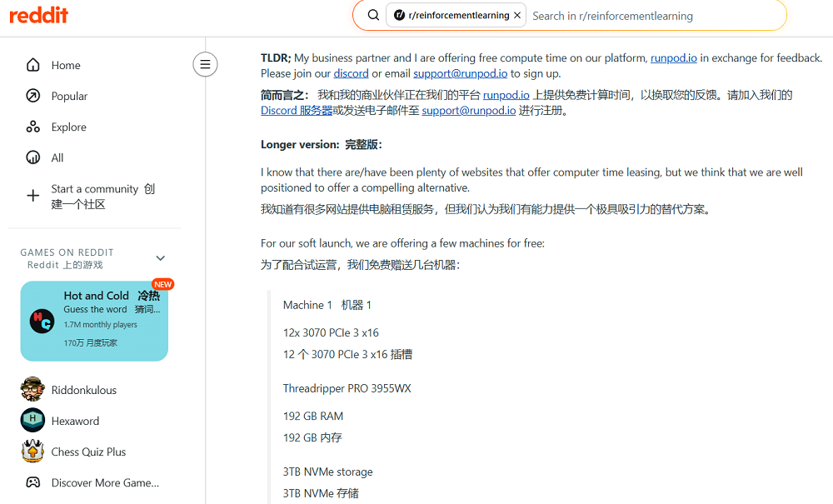
Task: Click the search magnifier icon
Action: (x=372, y=14)
